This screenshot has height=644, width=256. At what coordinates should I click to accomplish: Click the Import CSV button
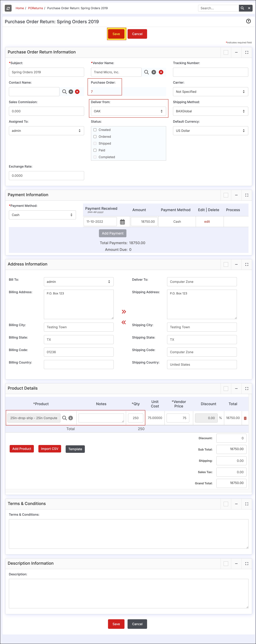50,449
